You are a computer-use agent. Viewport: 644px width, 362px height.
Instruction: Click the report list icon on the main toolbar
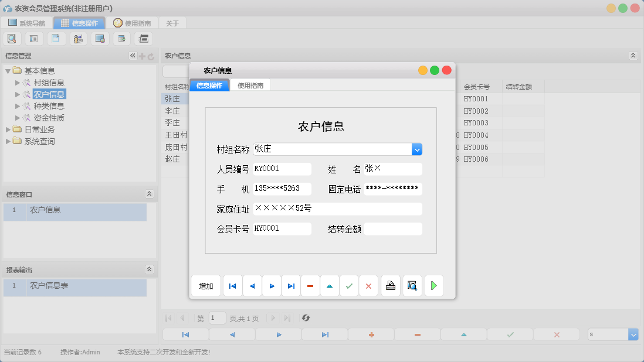[x=33, y=38]
